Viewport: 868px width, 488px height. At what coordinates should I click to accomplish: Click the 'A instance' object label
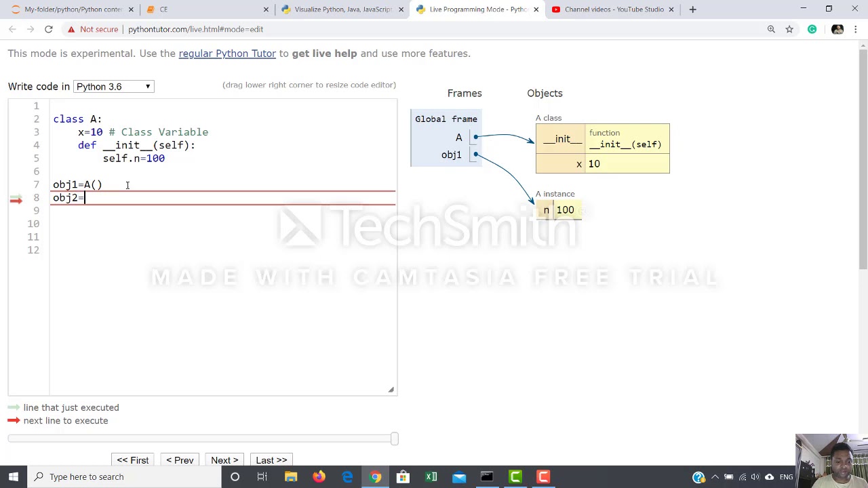555,194
